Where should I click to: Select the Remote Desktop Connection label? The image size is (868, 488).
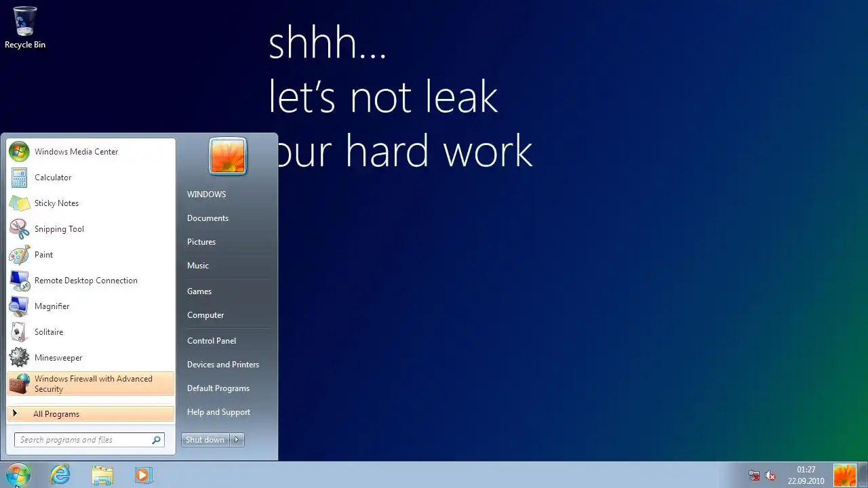pyautogui.click(x=86, y=281)
